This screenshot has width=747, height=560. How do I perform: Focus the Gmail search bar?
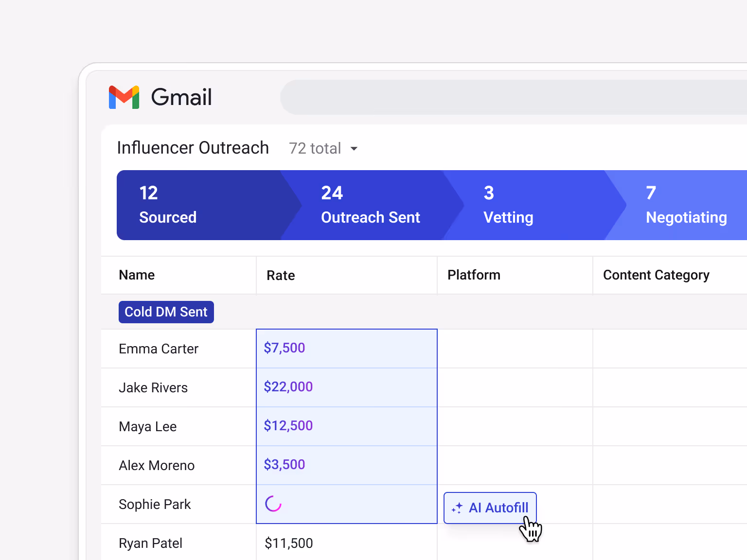514,97
